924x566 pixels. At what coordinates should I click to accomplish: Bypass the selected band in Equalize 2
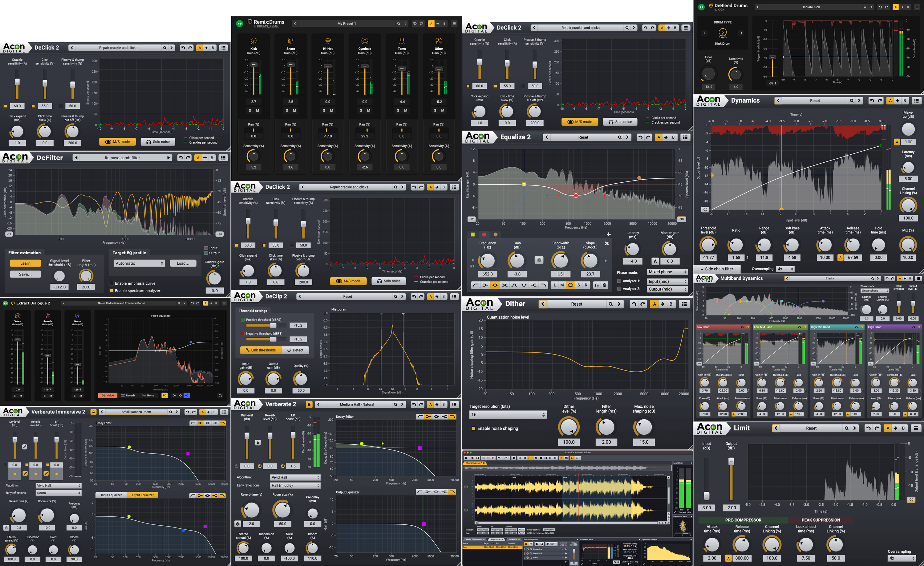click(605, 285)
